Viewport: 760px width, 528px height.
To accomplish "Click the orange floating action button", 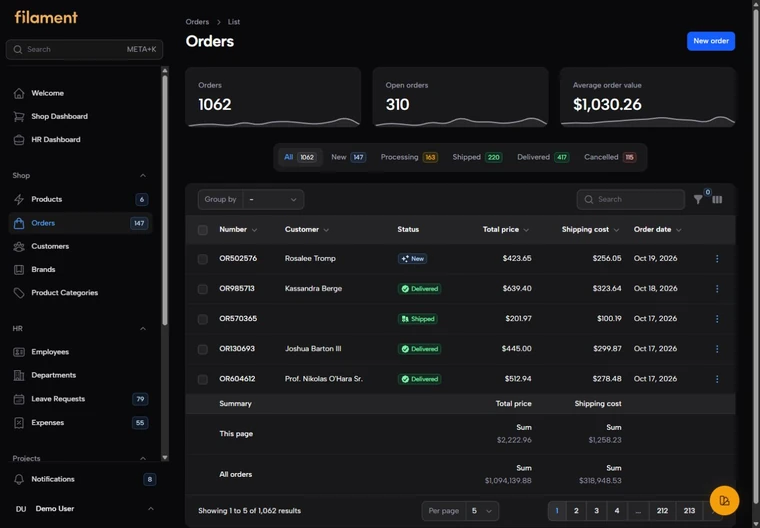I will (x=724, y=500).
